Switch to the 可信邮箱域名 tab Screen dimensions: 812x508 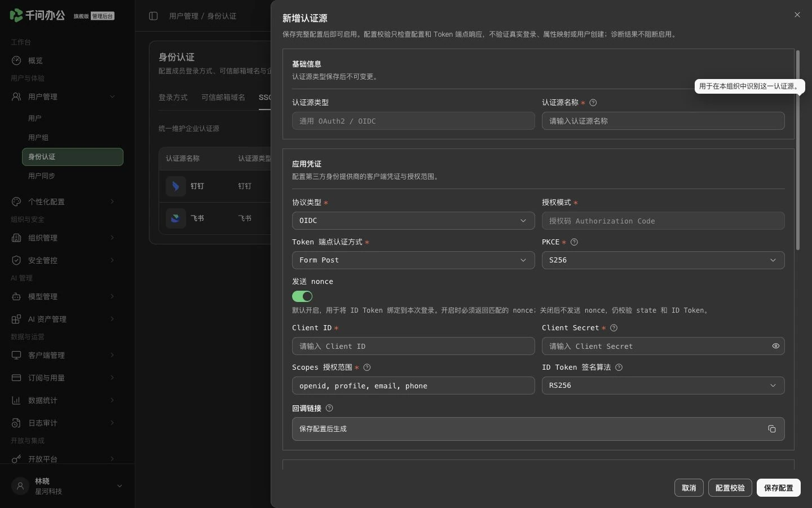point(223,98)
